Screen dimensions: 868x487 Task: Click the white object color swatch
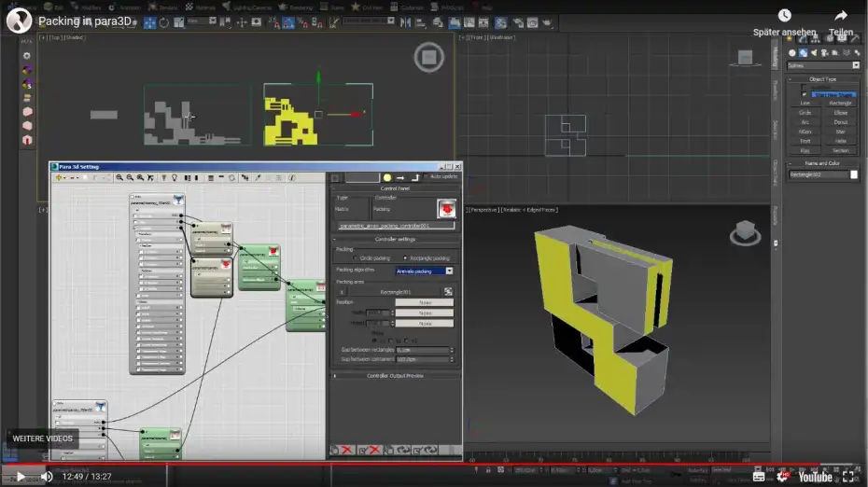(x=854, y=174)
